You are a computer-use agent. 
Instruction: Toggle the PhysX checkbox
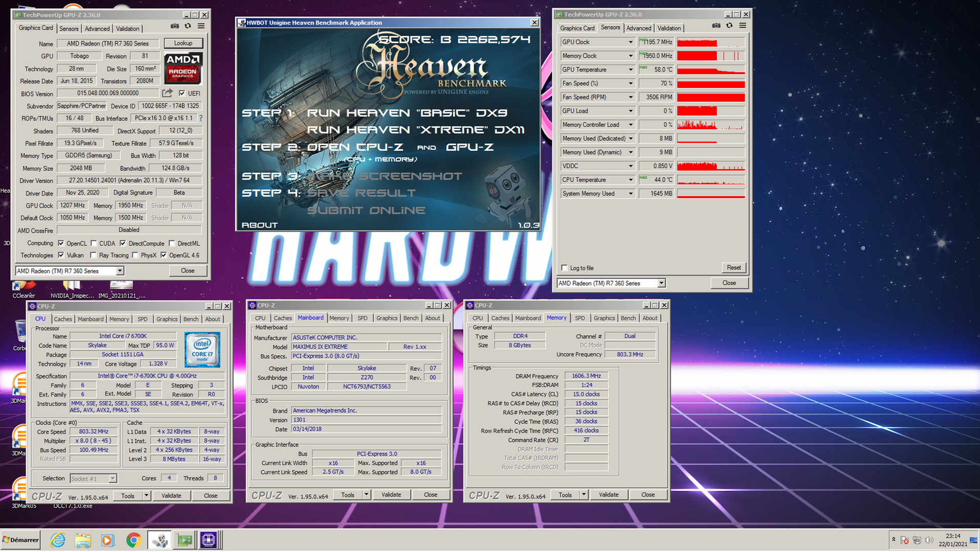[135, 255]
